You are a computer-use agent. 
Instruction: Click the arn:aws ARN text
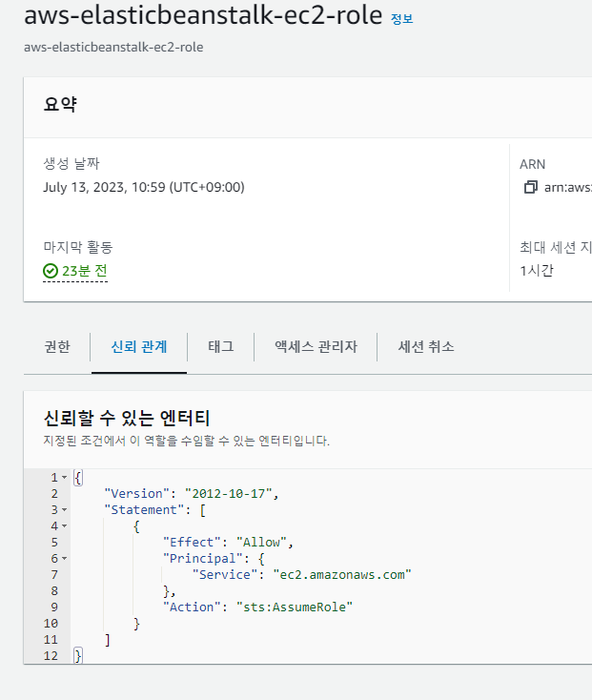coord(568,187)
